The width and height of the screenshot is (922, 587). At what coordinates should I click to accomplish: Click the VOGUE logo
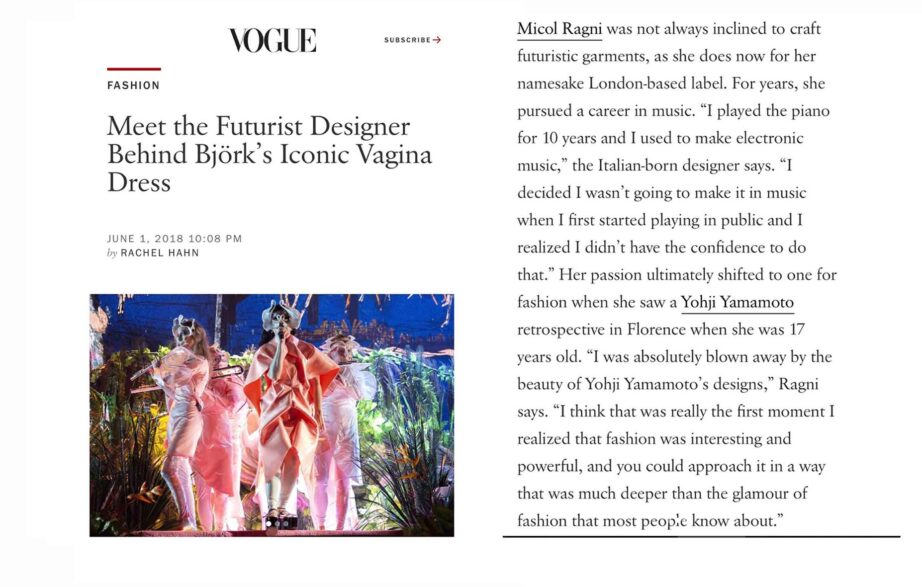click(272, 40)
